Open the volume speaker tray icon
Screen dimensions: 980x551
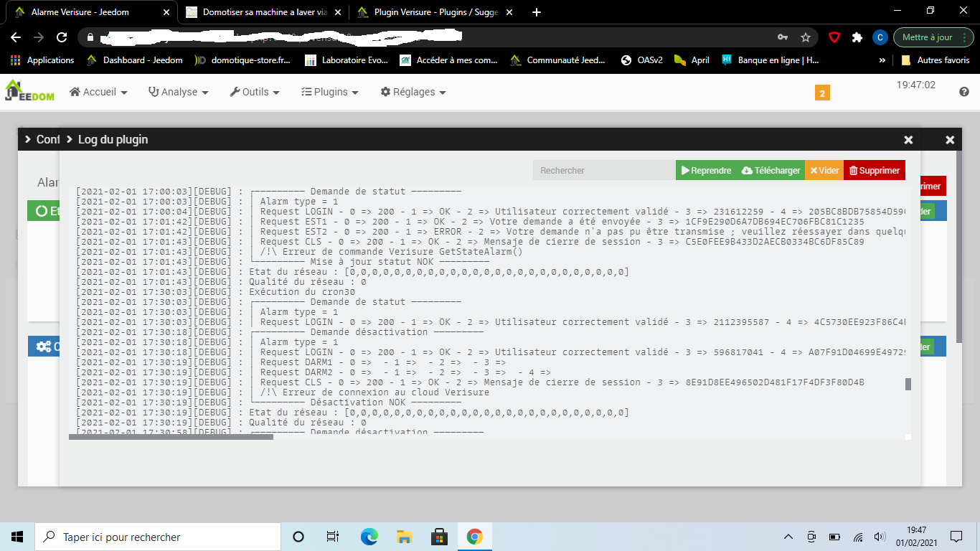click(880, 537)
